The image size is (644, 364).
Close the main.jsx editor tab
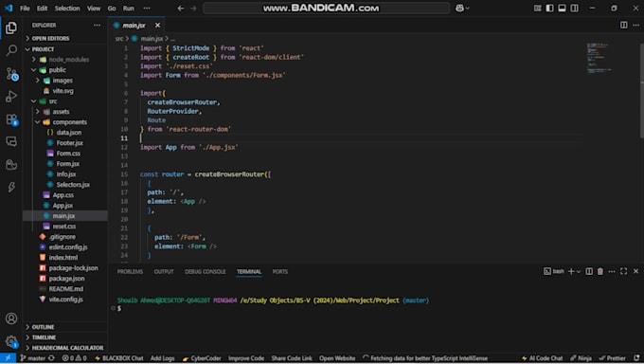point(158,26)
